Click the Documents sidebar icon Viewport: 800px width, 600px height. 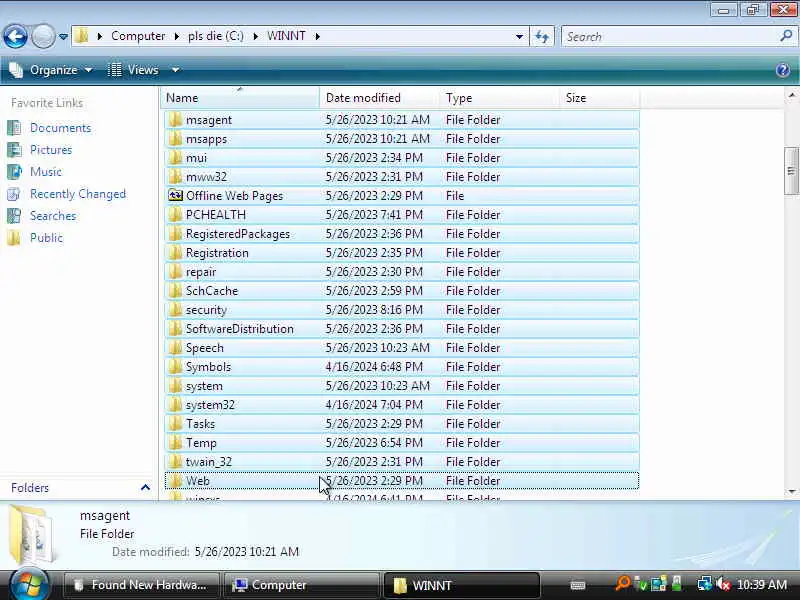(x=14, y=128)
